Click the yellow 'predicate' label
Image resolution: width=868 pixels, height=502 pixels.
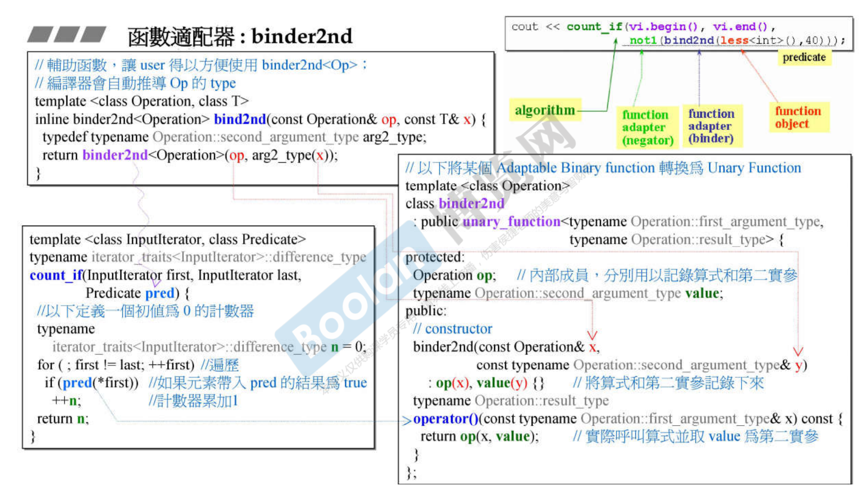coord(804,57)
